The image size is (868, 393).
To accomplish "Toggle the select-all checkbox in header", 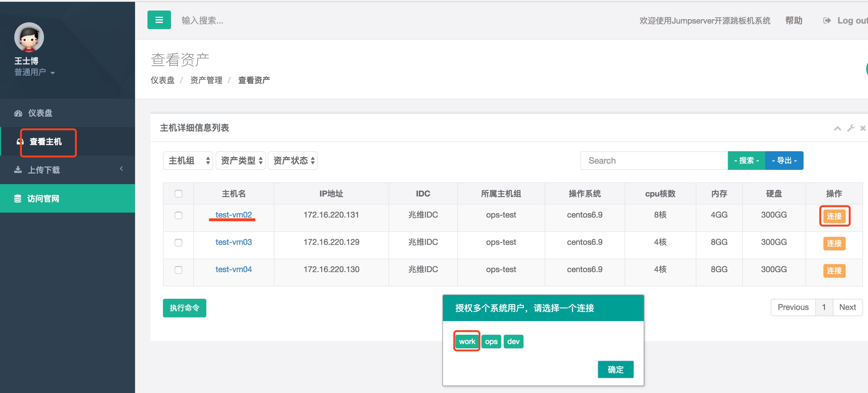I will 178,193.
